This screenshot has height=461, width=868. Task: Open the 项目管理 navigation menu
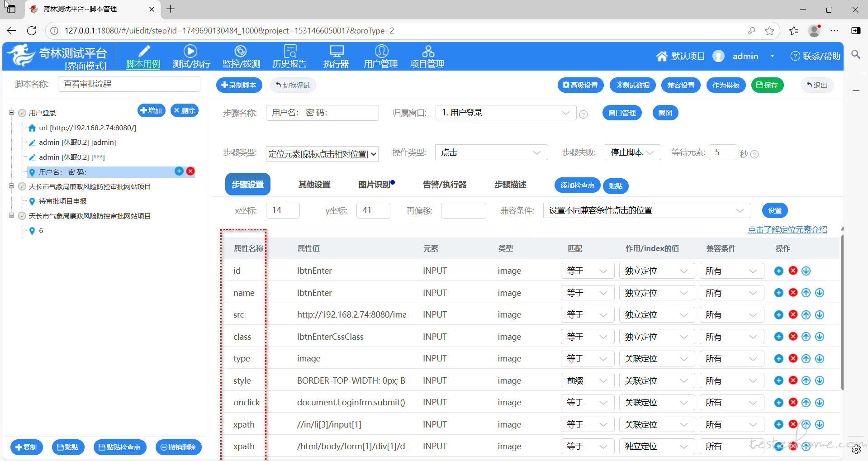427,57
